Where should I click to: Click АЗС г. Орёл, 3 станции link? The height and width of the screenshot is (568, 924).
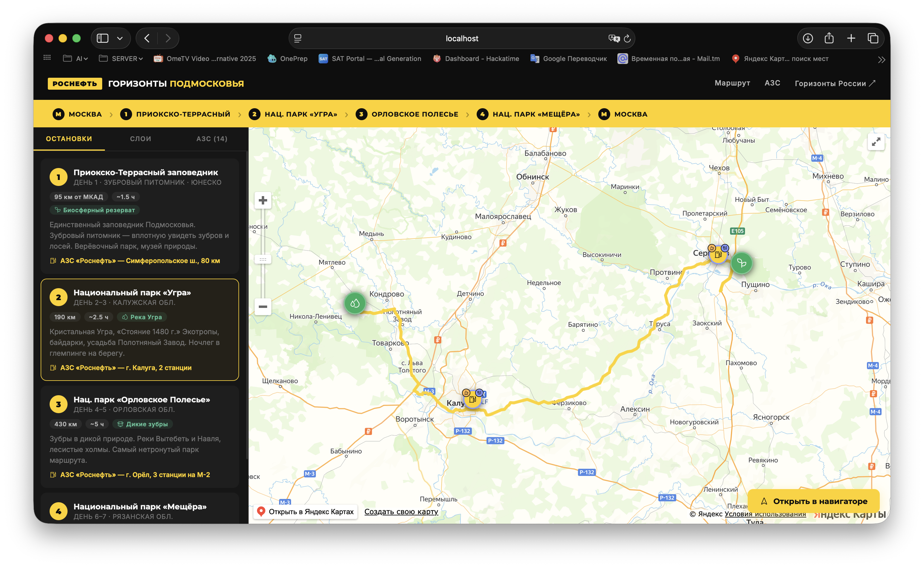pos(130,475)
